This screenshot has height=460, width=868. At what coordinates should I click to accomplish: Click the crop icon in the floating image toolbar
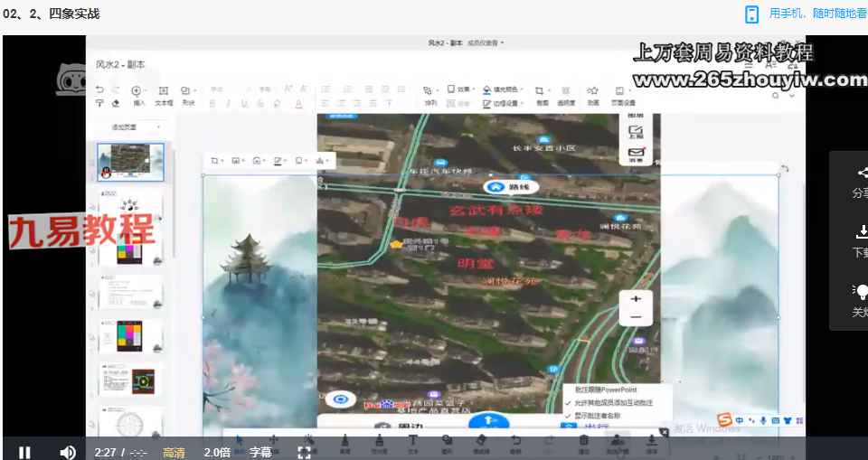[x=216, y=161]
